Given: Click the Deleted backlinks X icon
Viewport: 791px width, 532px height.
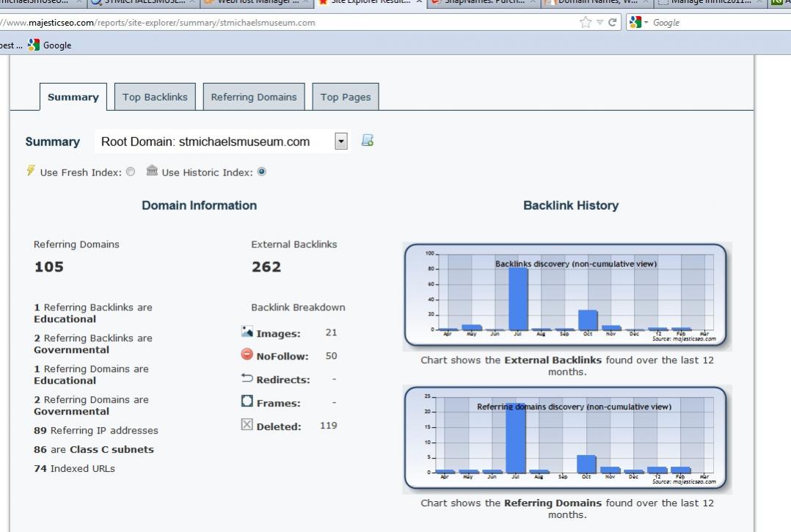Looking at the screenshot, I should point(247,425).
